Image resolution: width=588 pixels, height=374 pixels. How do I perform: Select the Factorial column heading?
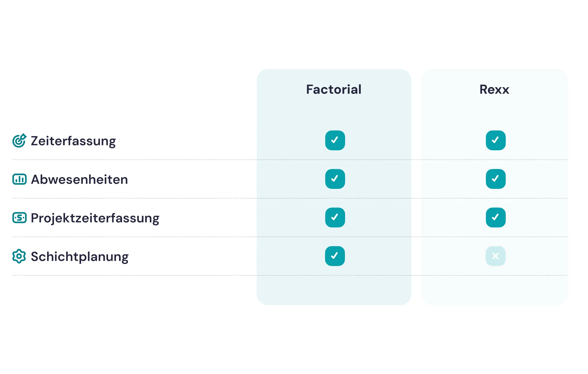click(x=334, y=89)
